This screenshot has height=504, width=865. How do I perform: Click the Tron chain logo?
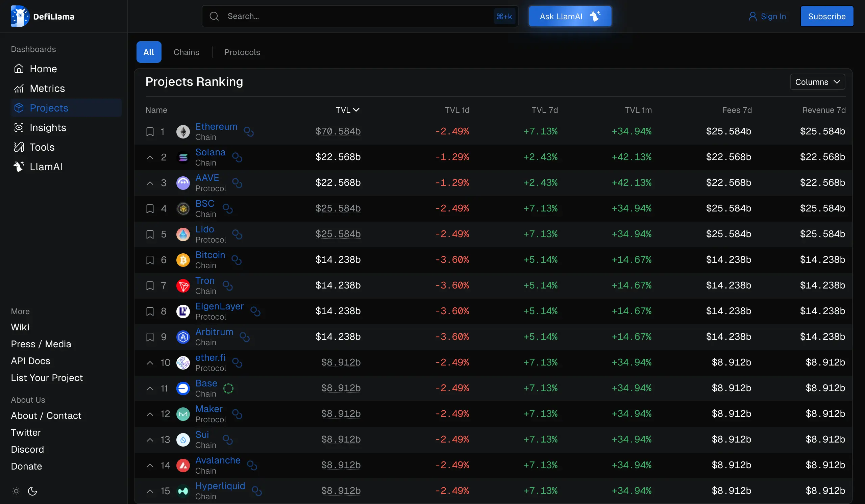[183, 285]
